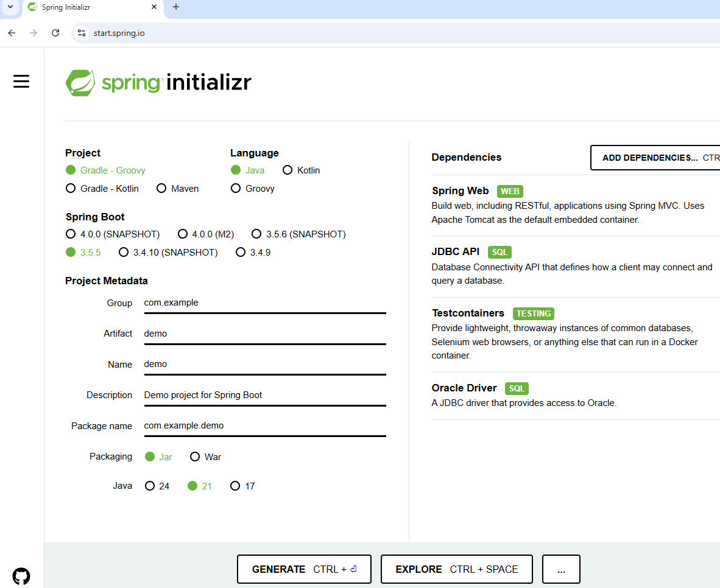Click the Spring Initializr logo
The height and width of the screenshot is (588, 720).
click(158, 83)
